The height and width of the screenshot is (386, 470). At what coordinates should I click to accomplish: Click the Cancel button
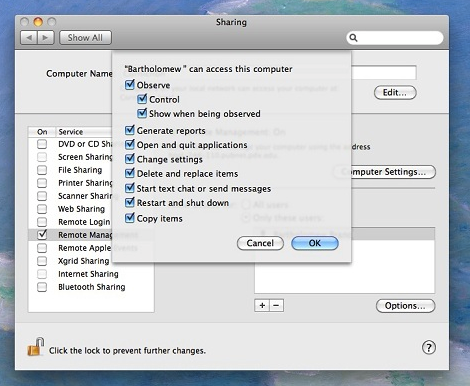coord(260,243)
